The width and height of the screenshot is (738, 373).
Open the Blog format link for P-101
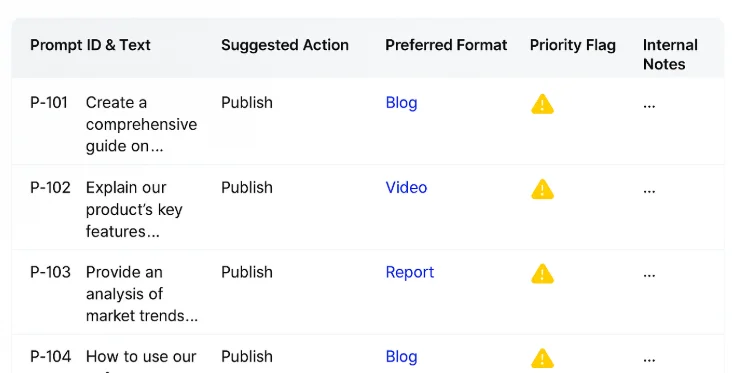point(401,103)
